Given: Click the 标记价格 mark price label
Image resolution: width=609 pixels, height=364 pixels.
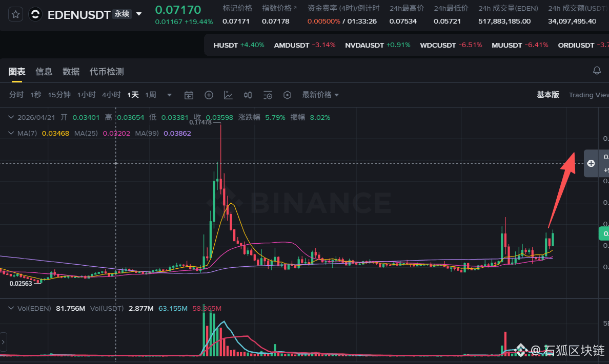Looking at the screenshot, I should (237, 8).
